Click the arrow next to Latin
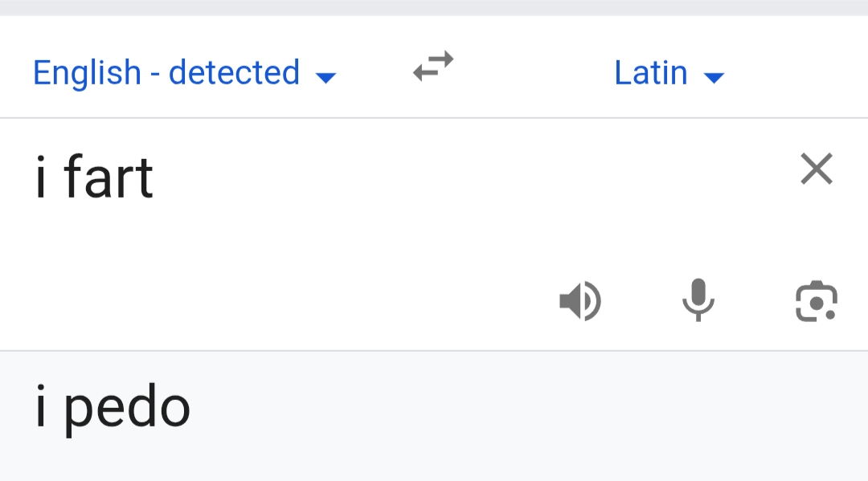Screen dimensions: 868x481 [x=714, y=77]
